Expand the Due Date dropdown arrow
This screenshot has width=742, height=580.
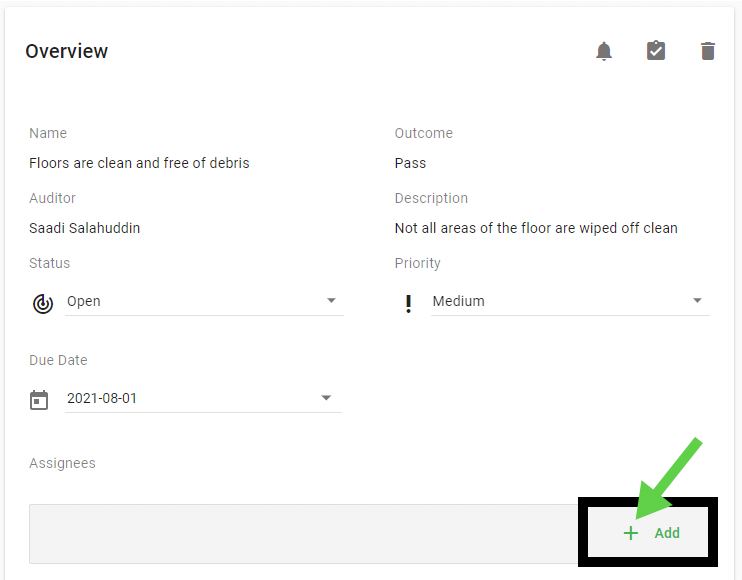pyautogui.click(x=326, y=397)
